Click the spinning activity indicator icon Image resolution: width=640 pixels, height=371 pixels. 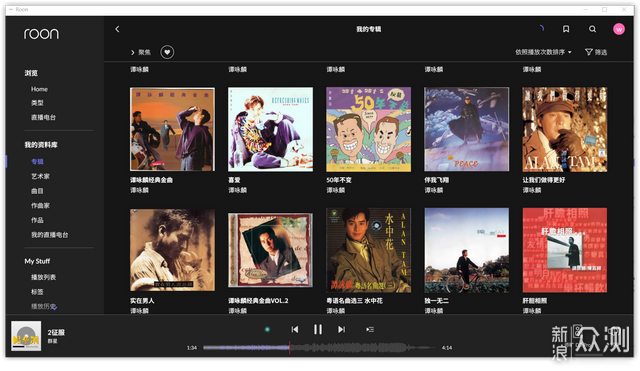[541, 28]
